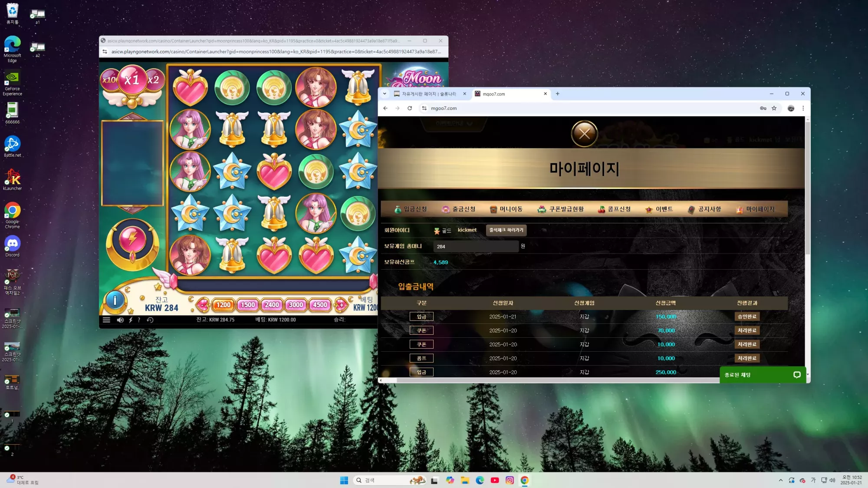The width and height of the screenshot is (868, 488).
Task: Mute the slot game sound
Action: [120, 320]
